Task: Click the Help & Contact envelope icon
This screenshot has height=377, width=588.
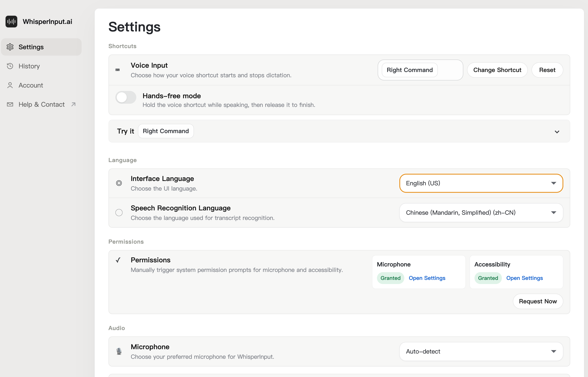Action: coord(10,104)
